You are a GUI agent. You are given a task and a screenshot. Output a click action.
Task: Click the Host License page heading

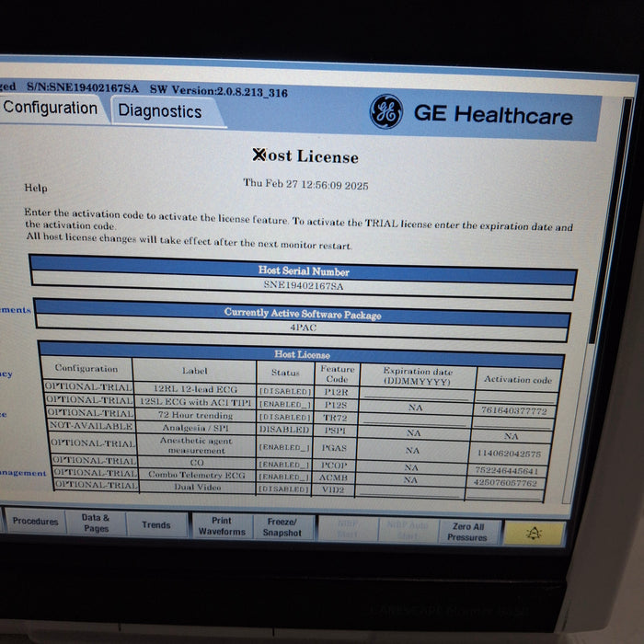(x=305, y=156)
